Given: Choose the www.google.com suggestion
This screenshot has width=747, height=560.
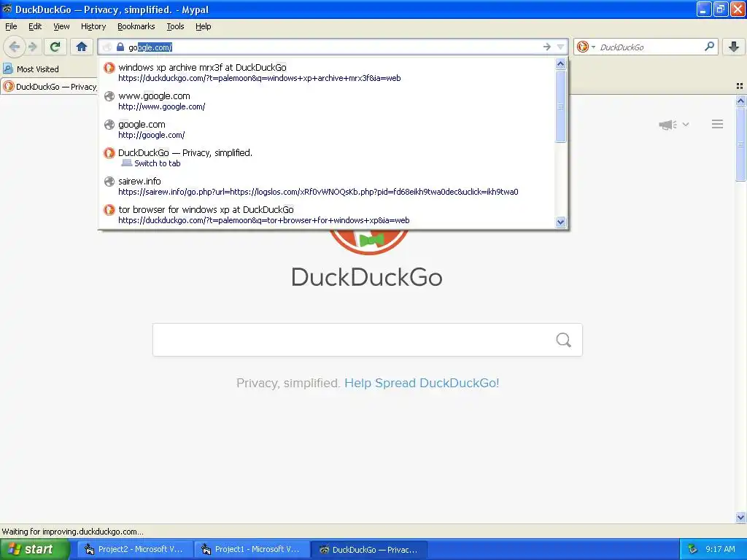Looking at the screenshot, I should click(x=327, y=101).
